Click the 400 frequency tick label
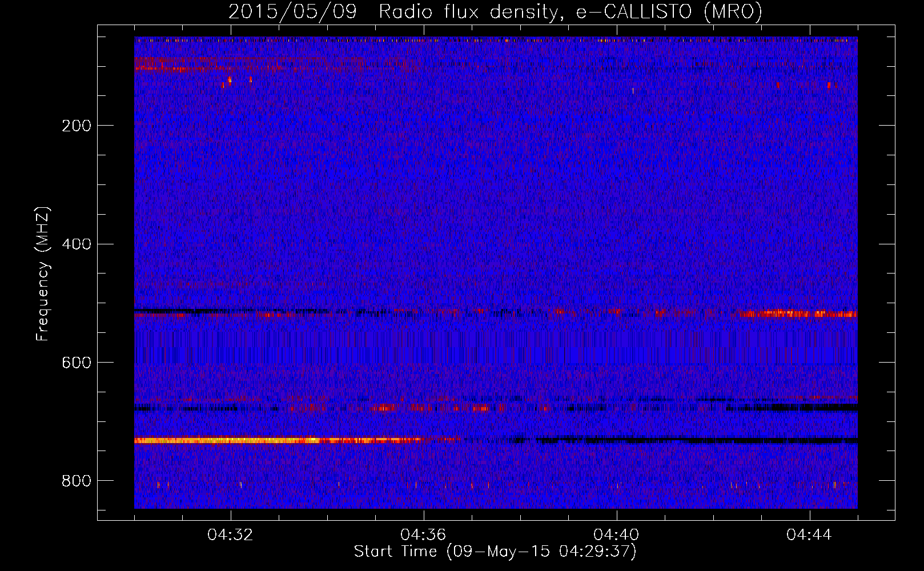 click(77, 244)
